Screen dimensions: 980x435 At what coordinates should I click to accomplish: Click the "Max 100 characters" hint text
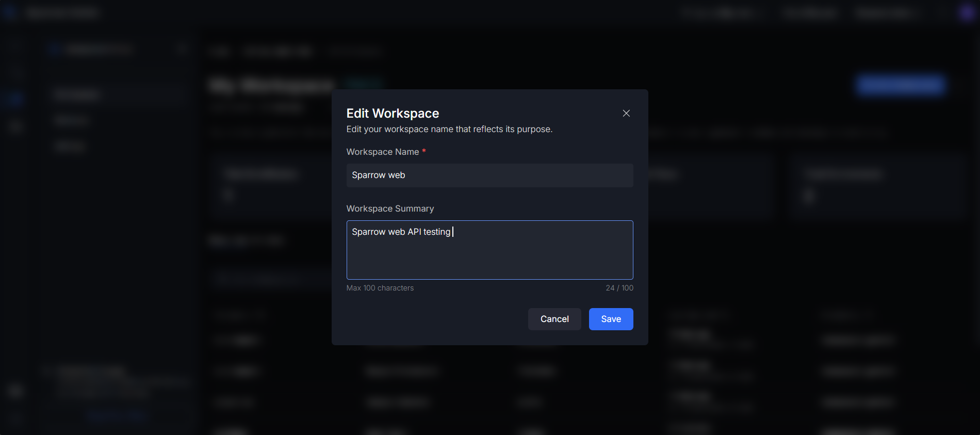[x=380, y=288]
